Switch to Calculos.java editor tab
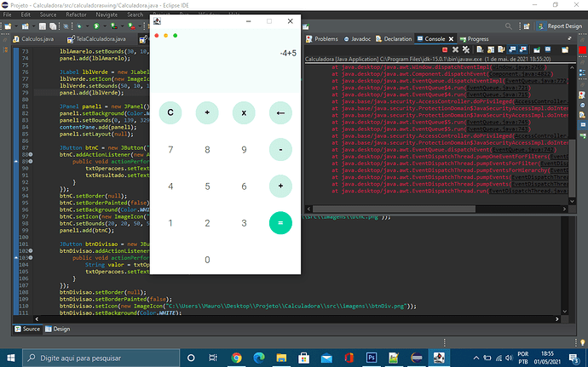The height and width of the screenshot is (367, 588). pyautogui.click(x=33, y=39)
